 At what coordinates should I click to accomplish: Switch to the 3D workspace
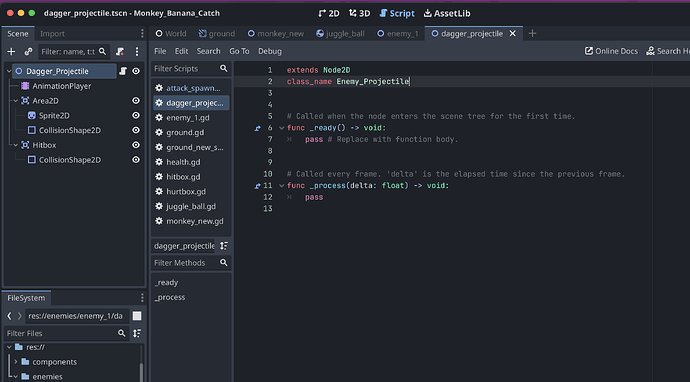click(359, 14)
